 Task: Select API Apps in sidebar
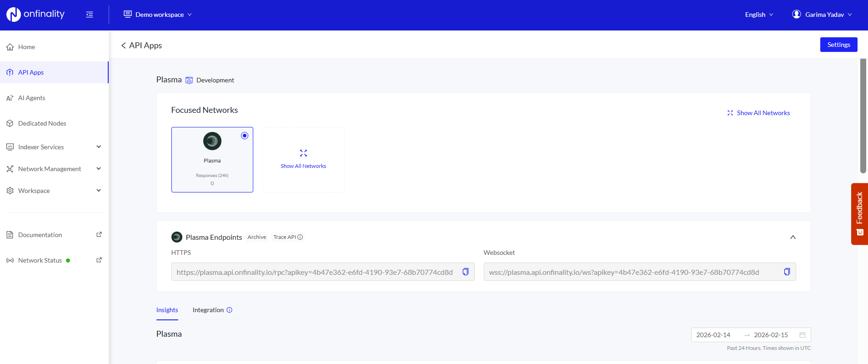pyautogui.click(x=54, y=72)
